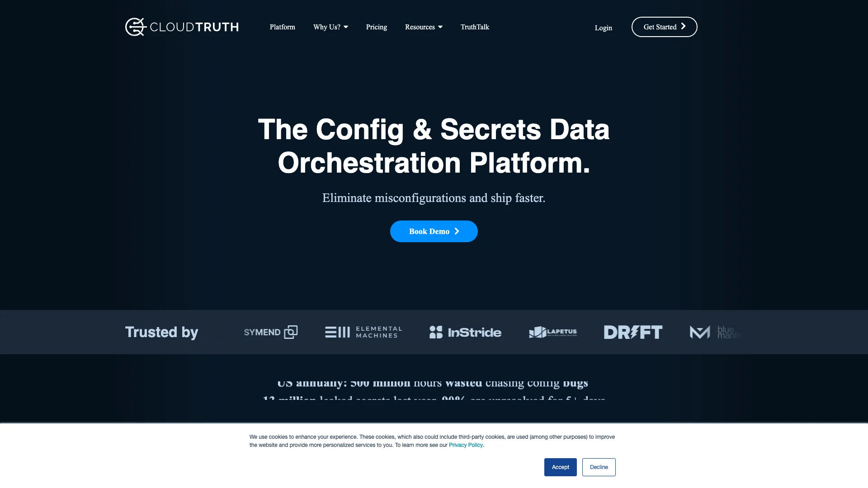Click Decline cookies button
This screenshot has width=868, height=488.
click(599, 467)
